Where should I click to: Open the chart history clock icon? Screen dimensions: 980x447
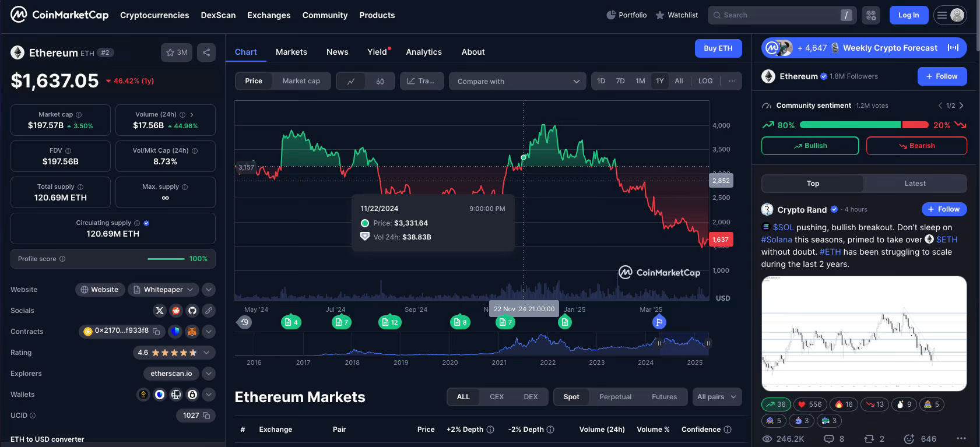245,322
